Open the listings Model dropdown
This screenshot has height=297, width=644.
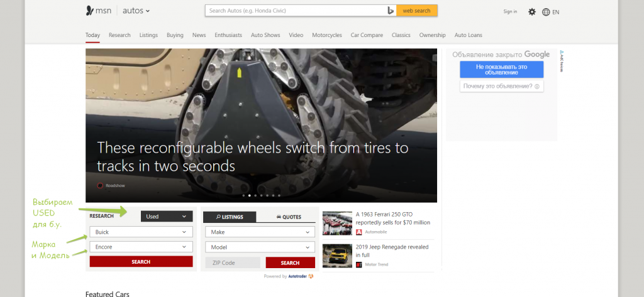(260, 247)
